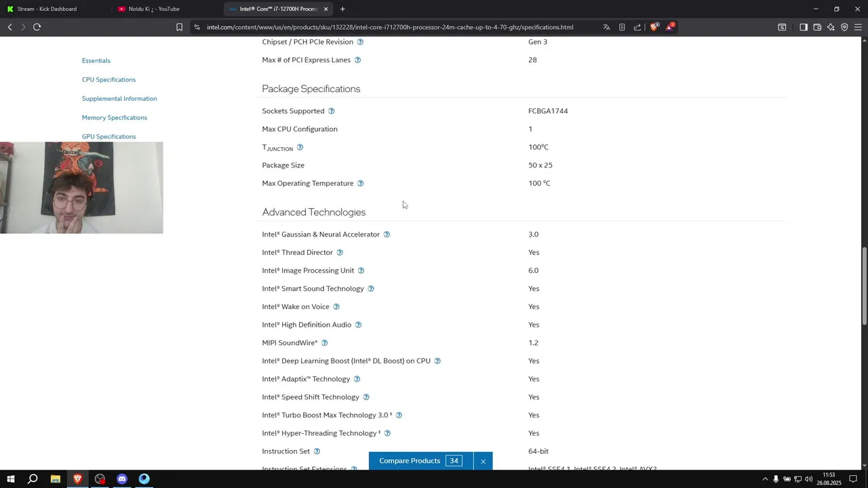Open info tooltip for Sockets Supported
This screenshot has height=488, width=868.
click(332, 111)
